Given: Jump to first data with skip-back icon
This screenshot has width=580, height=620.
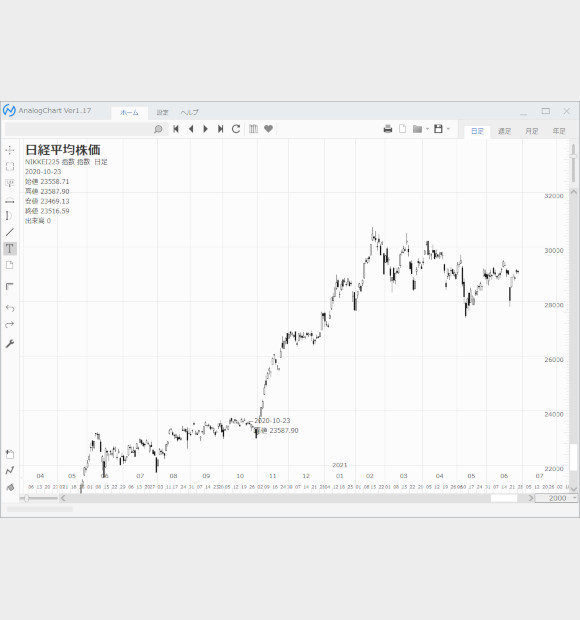Looking at the screenshot, I should [176, 129].
